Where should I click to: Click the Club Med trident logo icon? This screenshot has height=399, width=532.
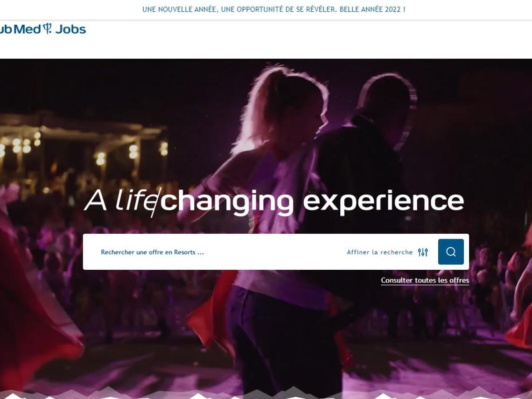pos(48,28)
